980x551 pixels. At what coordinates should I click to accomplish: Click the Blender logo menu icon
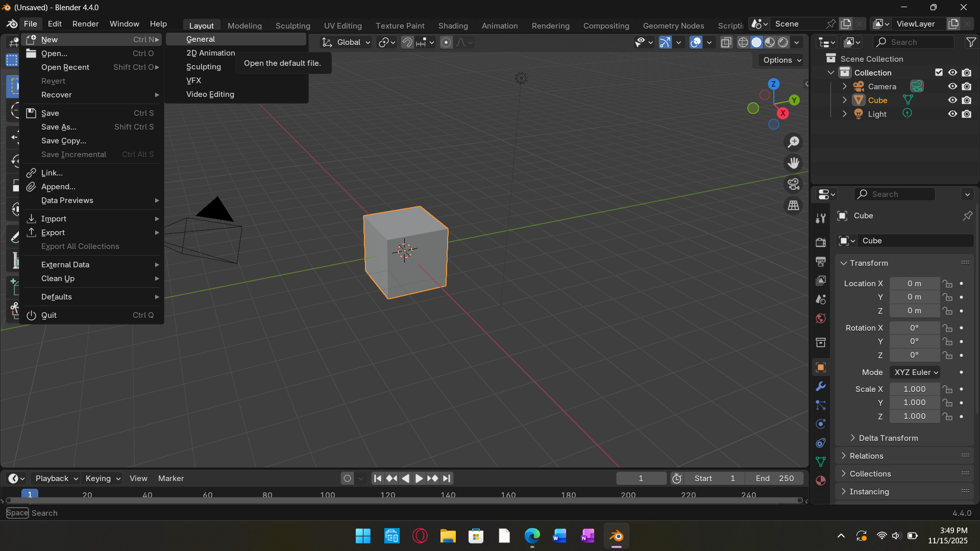click(x=12, y=24)
